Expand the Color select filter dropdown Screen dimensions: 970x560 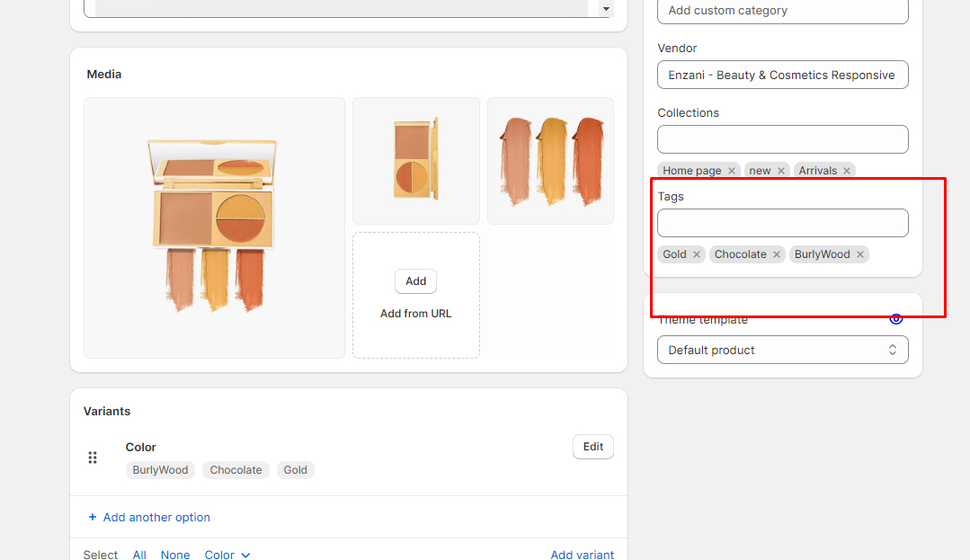pos(227,555)
